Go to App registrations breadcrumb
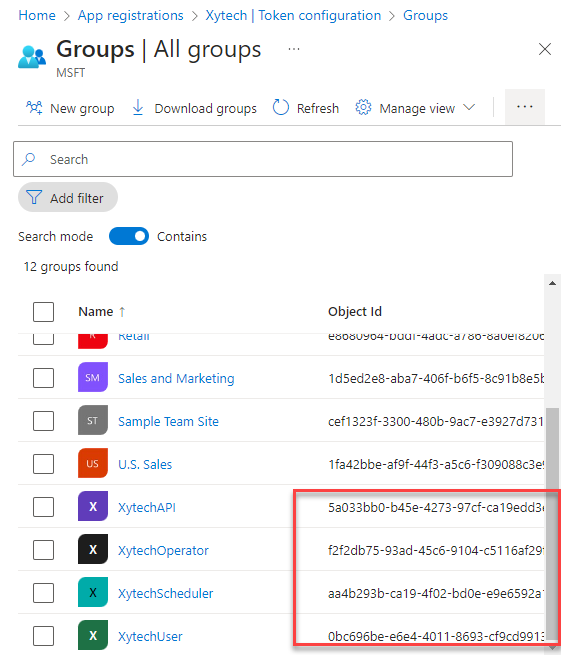 tap(131, 15)
